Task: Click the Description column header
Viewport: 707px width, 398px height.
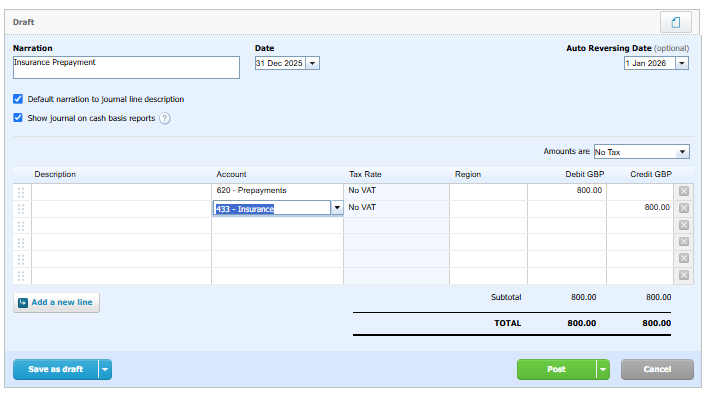Action: (55, 174)
